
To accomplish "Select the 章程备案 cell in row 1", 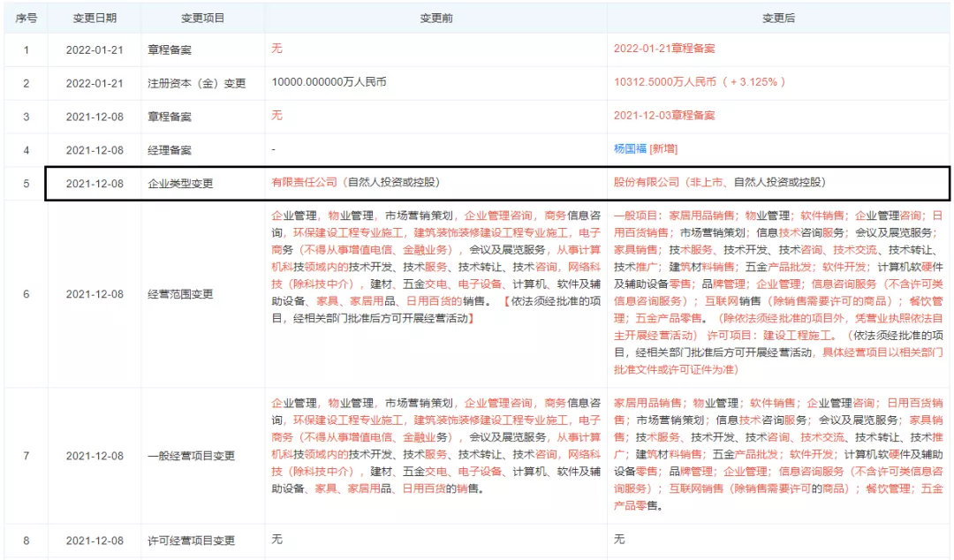I will (x=169, y=50).
